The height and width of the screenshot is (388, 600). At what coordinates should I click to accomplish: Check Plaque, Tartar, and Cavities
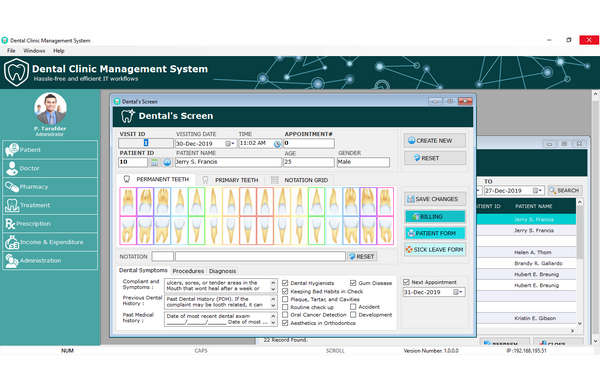(x=285, y=299)
